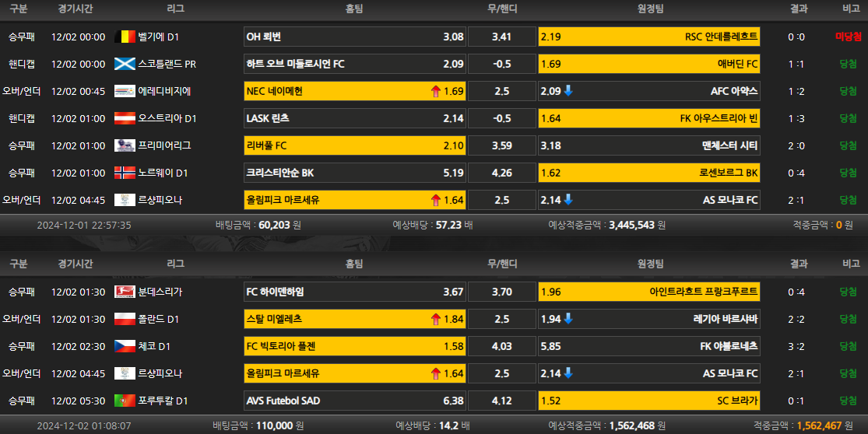
Task: Select 하트 오브 미들로시언 FC 2.09 cell
Action: click(x=355, y=64)
